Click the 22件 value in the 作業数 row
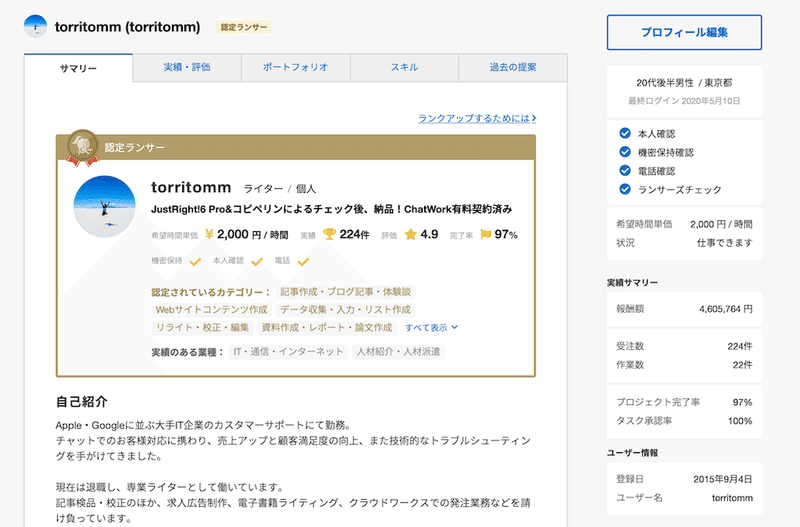Screen dimensions: 800x527 742,365
